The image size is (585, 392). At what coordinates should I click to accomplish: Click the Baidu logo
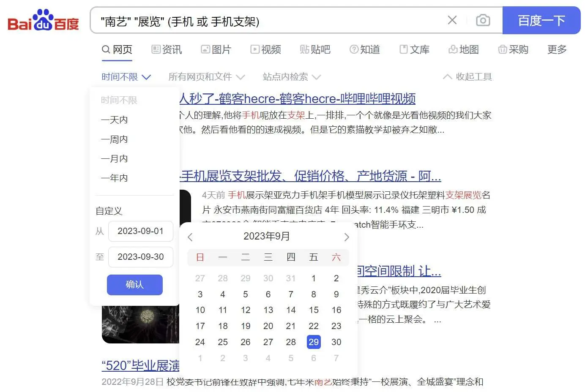(43, 21)
